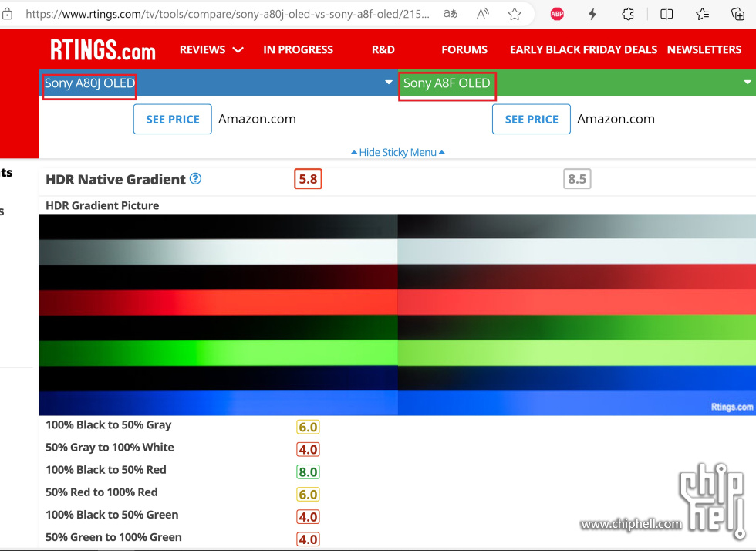Screen dimensions: 756x551
Task: Click the 8.5 HDR Native Gradient score
Action: click(x=577, y=179)
